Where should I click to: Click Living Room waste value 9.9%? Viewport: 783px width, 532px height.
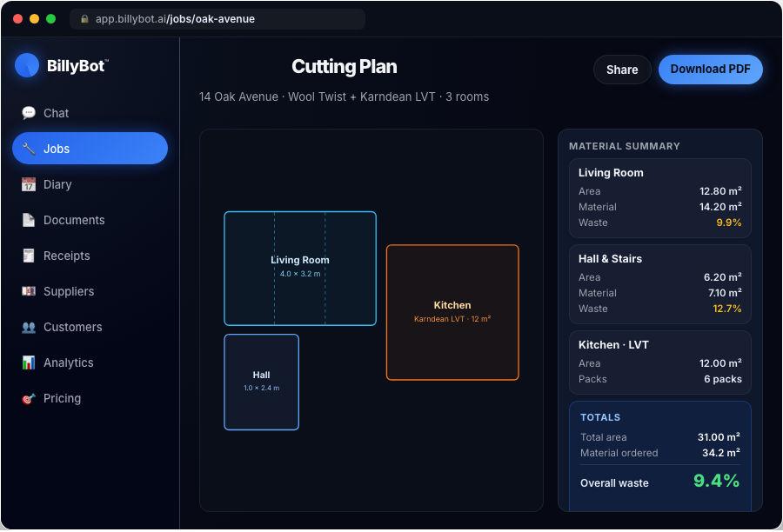(x=728, y=223)
